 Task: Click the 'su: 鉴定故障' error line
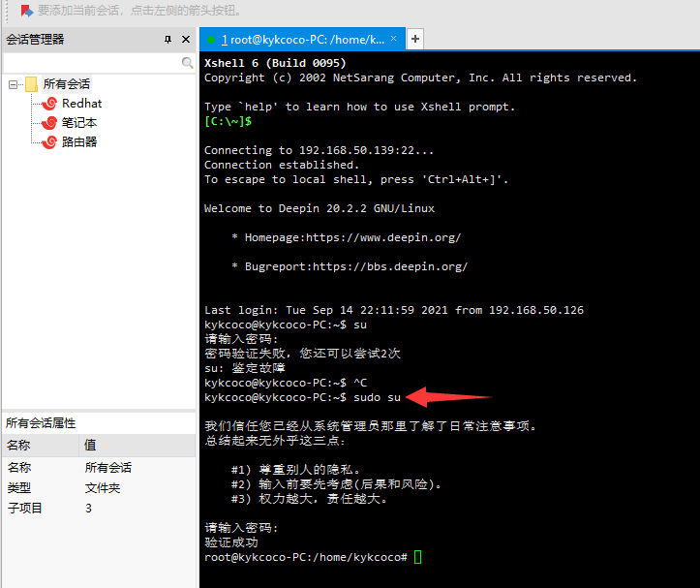pos(245,368)
